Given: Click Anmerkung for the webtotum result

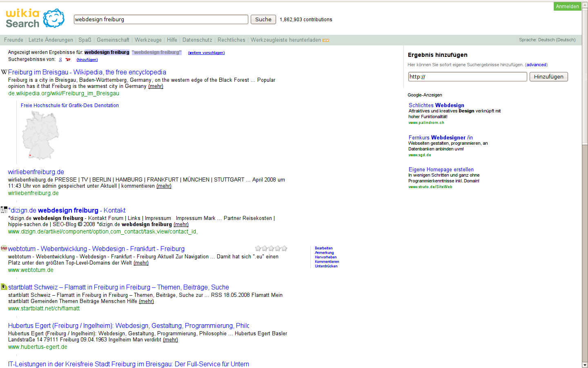Looking at the screenshot, I should point(324,253).
